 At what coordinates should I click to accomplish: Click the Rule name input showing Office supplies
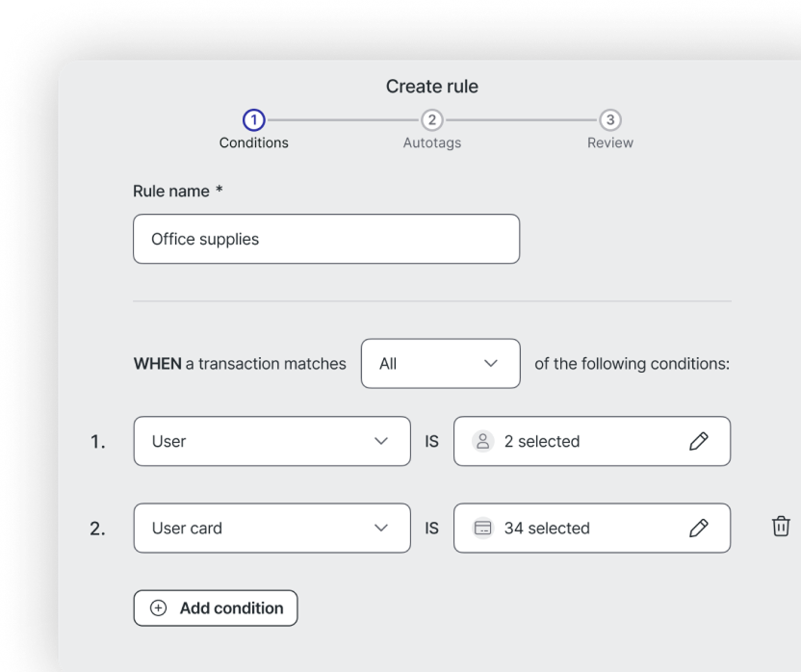click(x=325, y=238)
